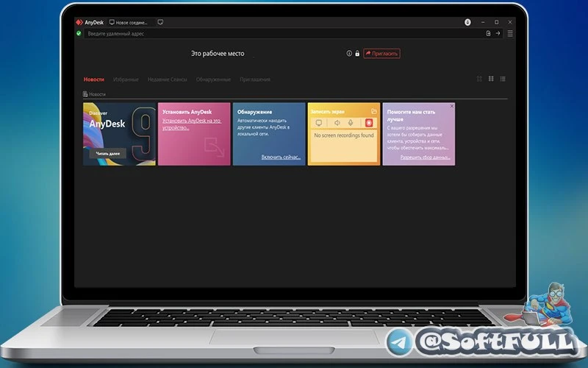This screenshot has width=588, height=368.
Task: Click the Установить AnyDesk card title
Action: (x=187, y=112)
